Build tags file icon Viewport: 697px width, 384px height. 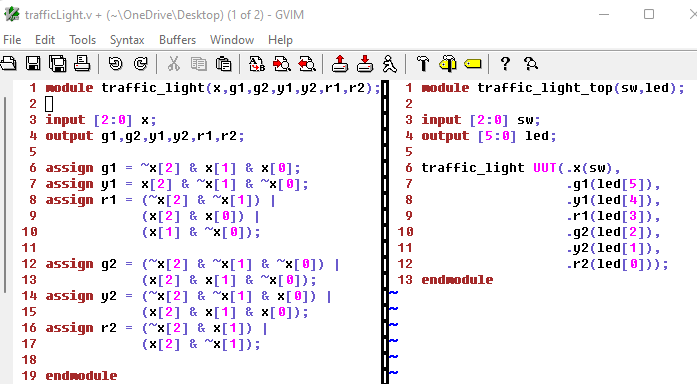point(448,64)
